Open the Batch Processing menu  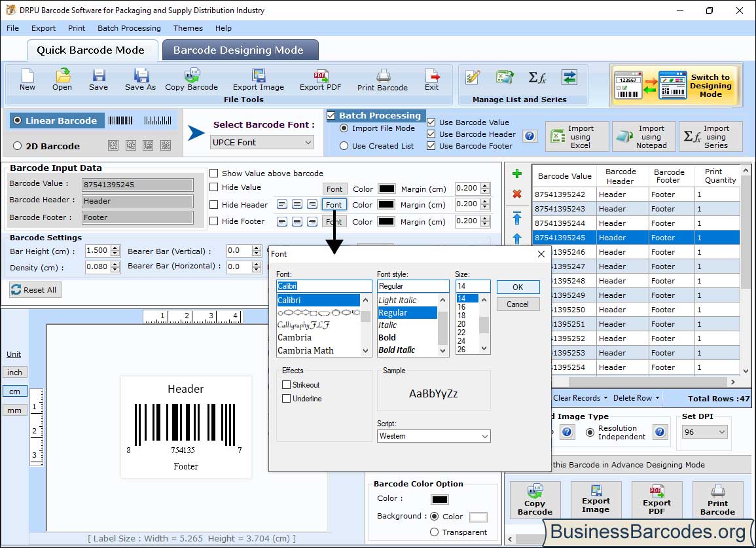coord(129,28)
